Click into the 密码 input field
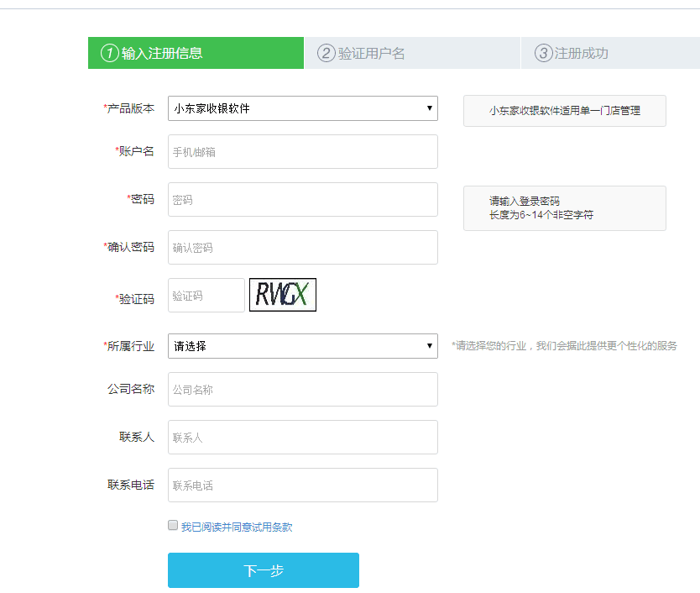This screenshot has width=700, height=593. click(x=302, y=200)
